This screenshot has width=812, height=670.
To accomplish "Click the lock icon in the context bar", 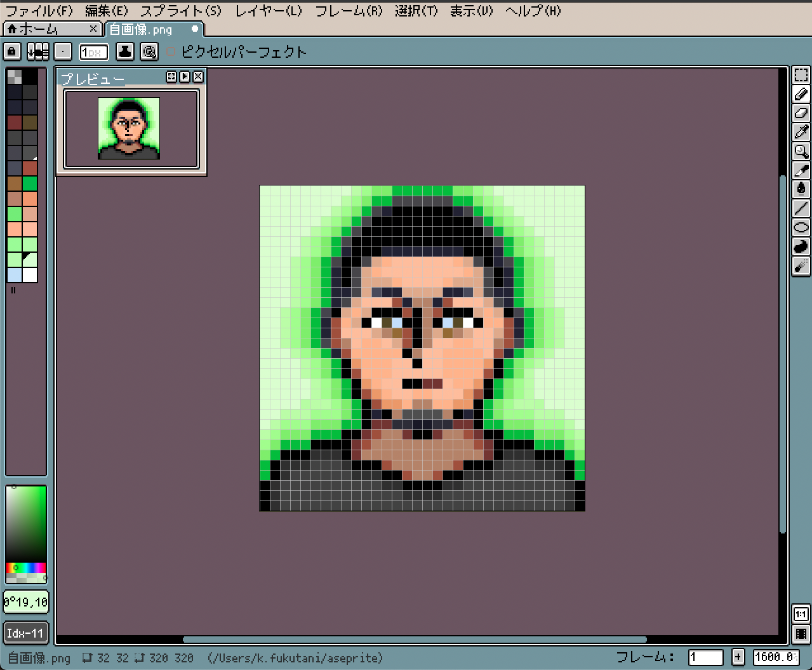I will 11,51.
